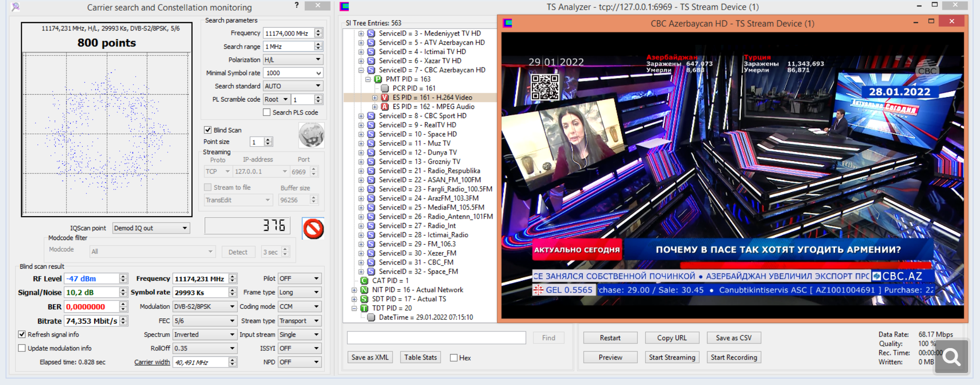980x385 pixels.
Task: Click the Search range stepper arrows
Action: (318, 46)
